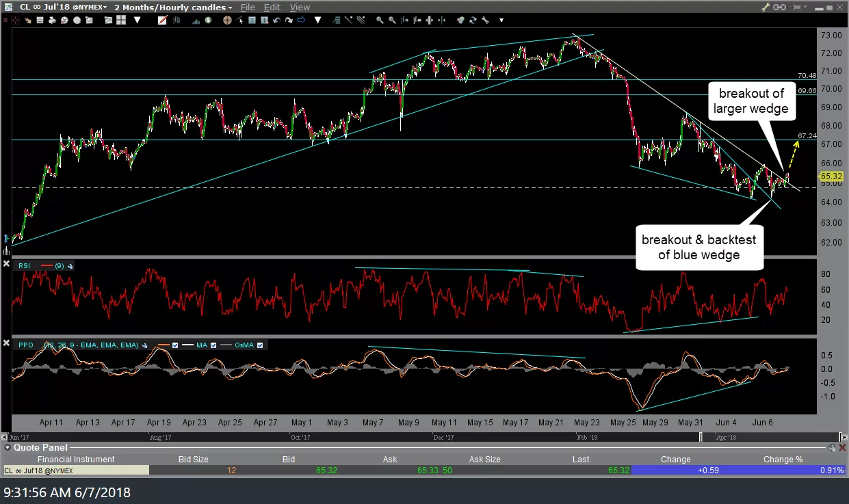This screenshot has width=849, height=504.
Task: Click the compress horizontal scale arrows icon
Action: (x=442, y=21)
